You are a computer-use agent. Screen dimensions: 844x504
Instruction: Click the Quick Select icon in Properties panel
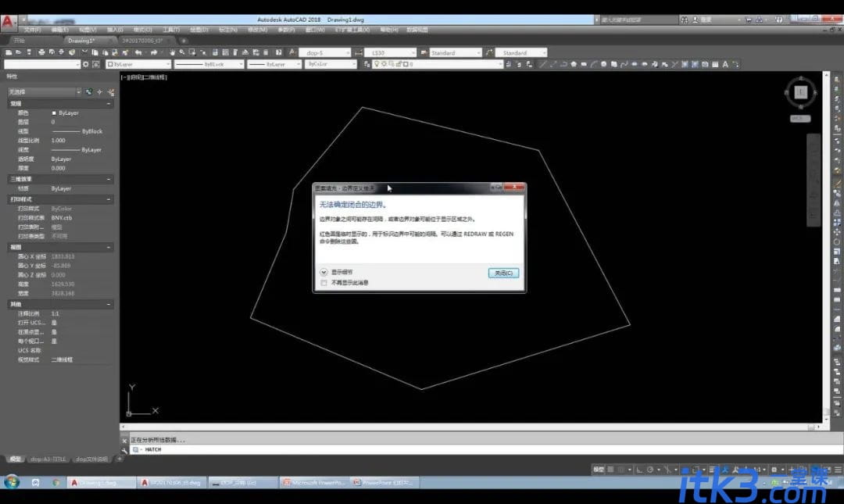click(111, 92)
